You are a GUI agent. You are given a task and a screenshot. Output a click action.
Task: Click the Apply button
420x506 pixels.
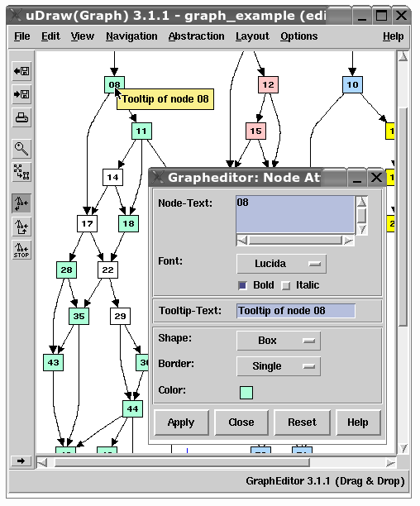181,422
